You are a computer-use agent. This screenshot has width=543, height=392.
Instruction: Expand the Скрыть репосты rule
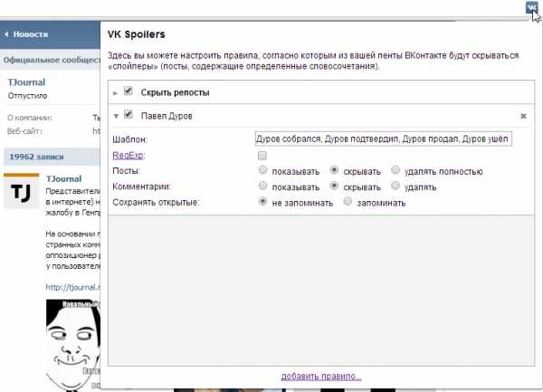coord(115,93)
